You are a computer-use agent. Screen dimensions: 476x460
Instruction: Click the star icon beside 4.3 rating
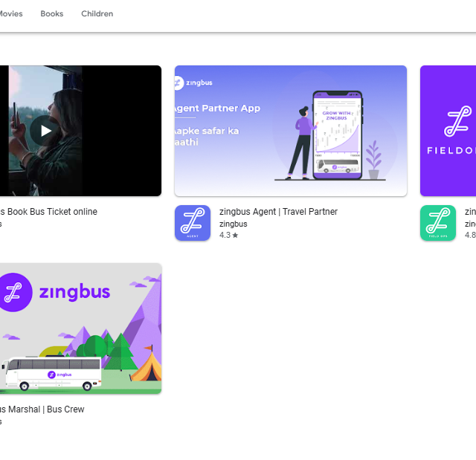[x=235, y=235]
